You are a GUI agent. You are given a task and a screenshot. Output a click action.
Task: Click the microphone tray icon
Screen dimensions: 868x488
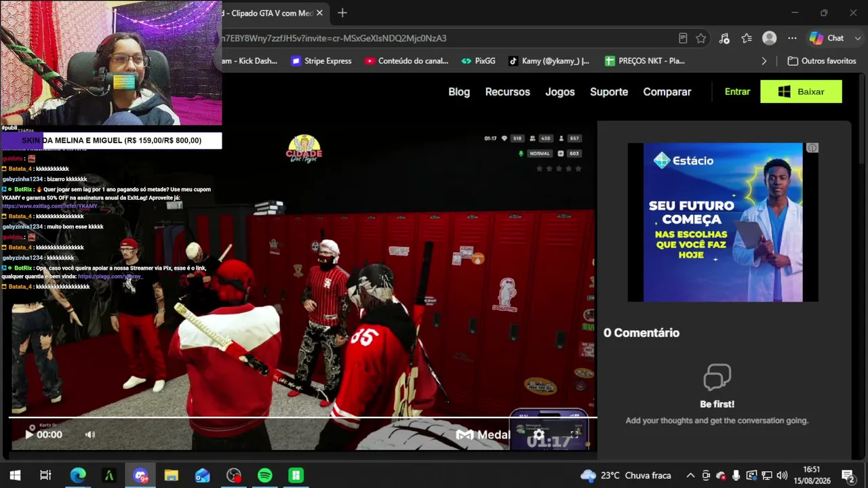pyautogui.click(x=736, y=476)
